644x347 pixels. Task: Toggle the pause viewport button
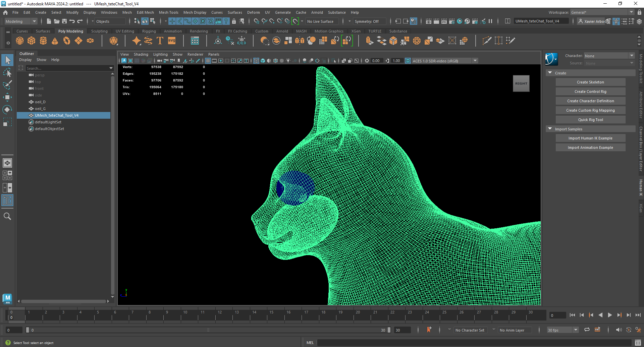[490, 21]
